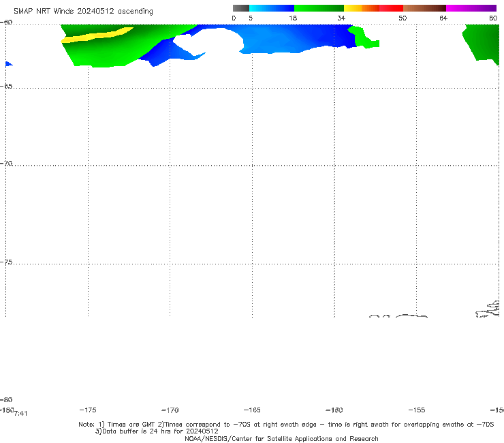Click the yellow high-wind streak on map

[x=97, y=35]
